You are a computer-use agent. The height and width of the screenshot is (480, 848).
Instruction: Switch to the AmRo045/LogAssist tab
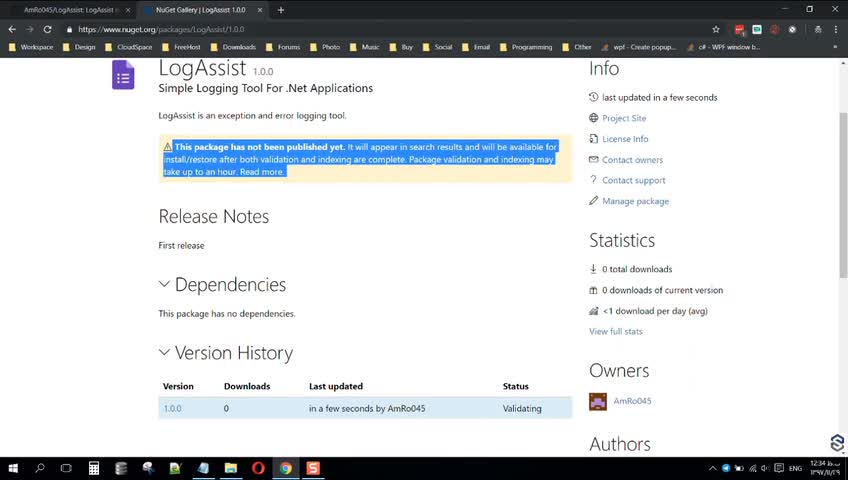[68, 10]
